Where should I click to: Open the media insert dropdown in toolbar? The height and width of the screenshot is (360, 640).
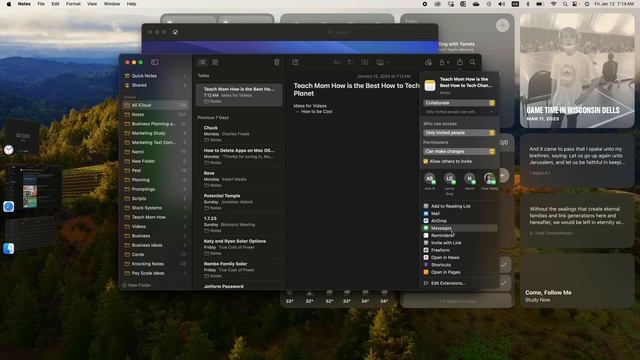[382, 62]
